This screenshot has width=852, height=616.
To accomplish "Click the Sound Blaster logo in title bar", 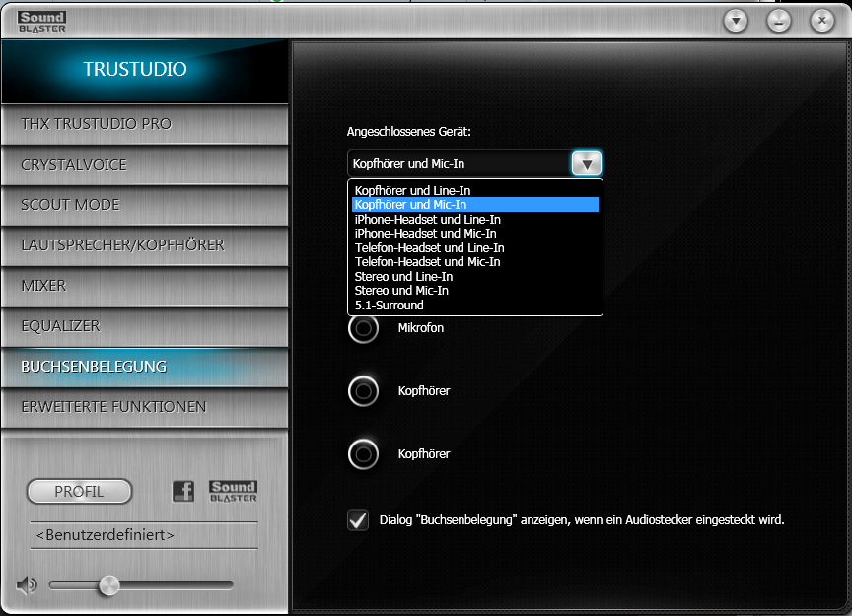I will pos(41,22).
